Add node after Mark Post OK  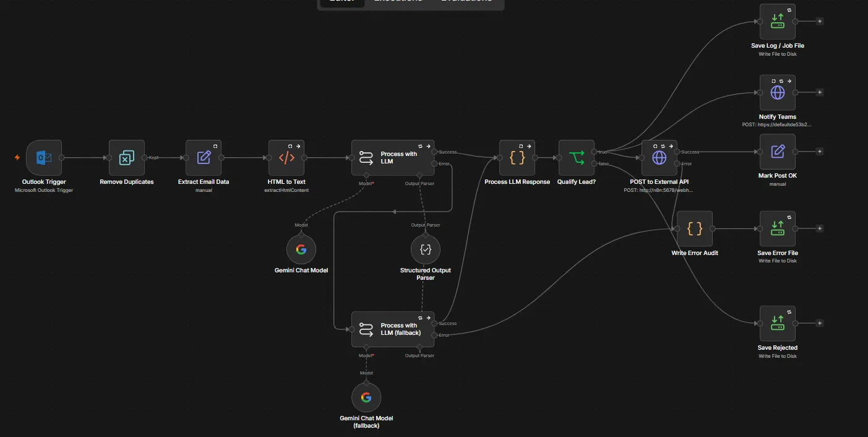coord(820,151)
